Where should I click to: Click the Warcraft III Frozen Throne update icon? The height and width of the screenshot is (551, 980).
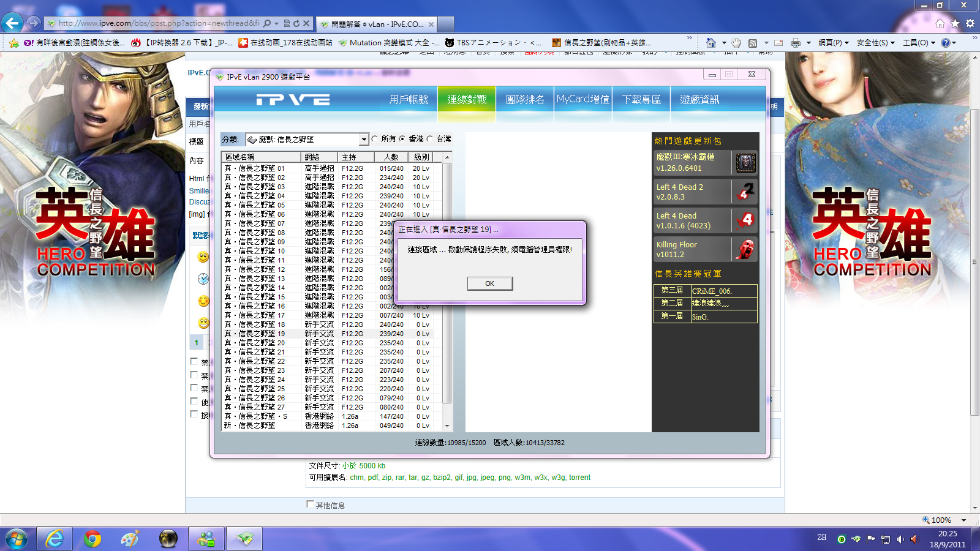(x=745, y=163)
